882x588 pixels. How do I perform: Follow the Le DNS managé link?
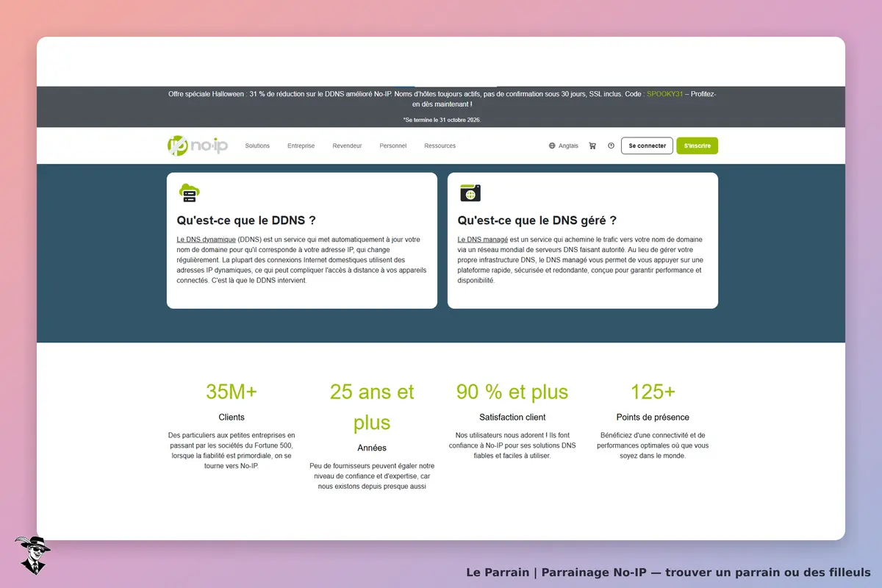pos(483,240)
